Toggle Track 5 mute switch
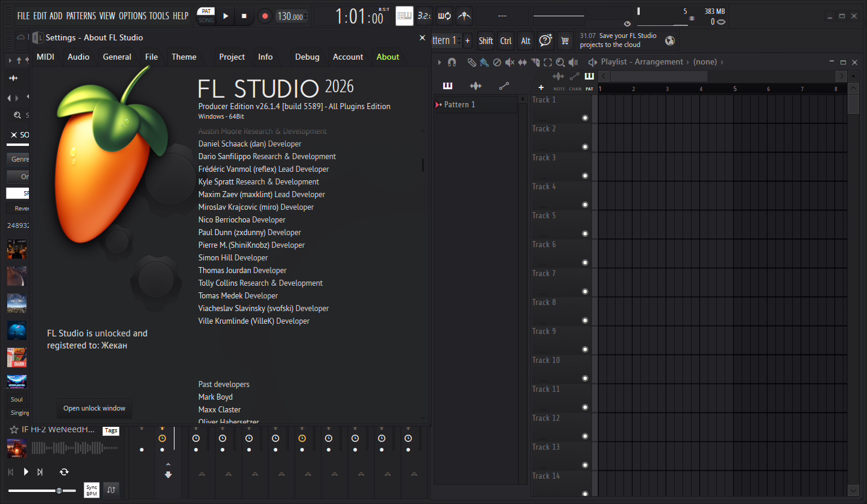Viewport: 867px width, 504px height. pos(585,234)
